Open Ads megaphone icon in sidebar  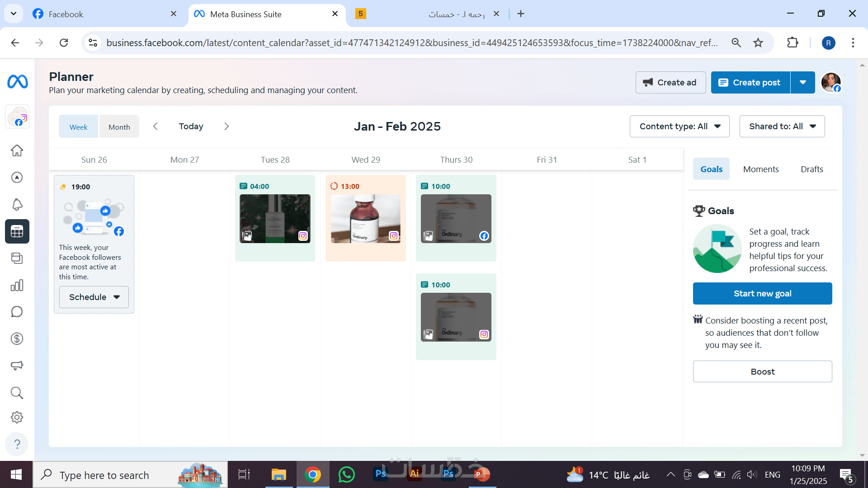pos(17,366)
